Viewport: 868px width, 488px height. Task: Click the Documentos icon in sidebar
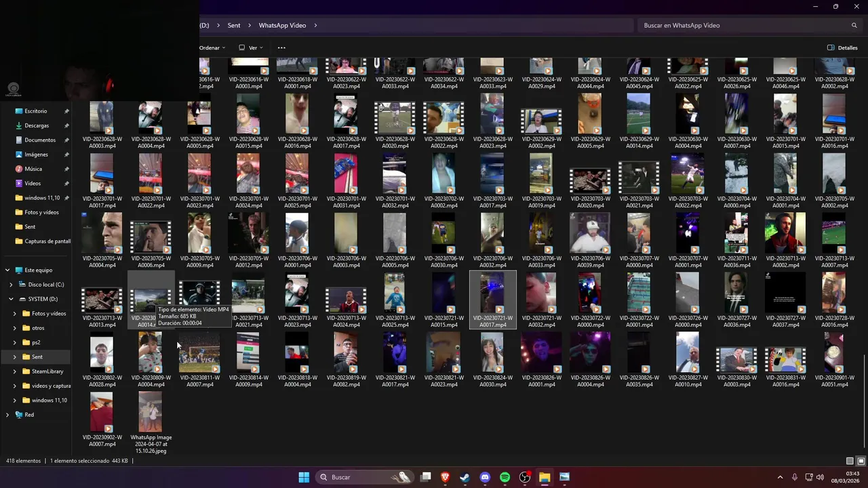19,140
